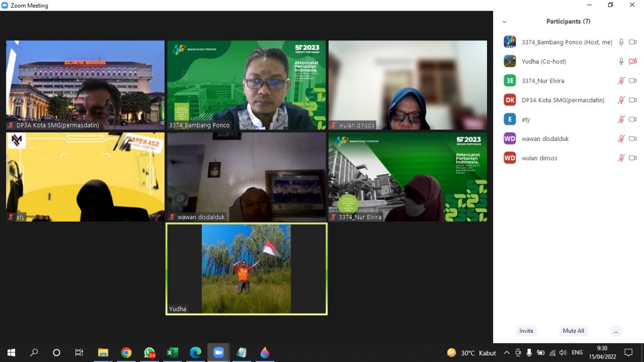Toggle camera for 3374_Bambang Ponco in participants list
Viewport: 644px width, 362px height.
[x=632, y=42]
